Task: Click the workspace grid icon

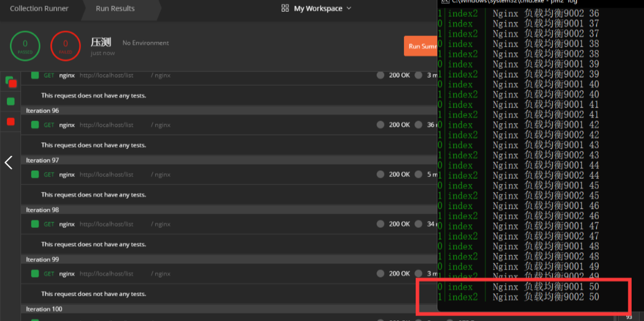Action: point(285,9)
